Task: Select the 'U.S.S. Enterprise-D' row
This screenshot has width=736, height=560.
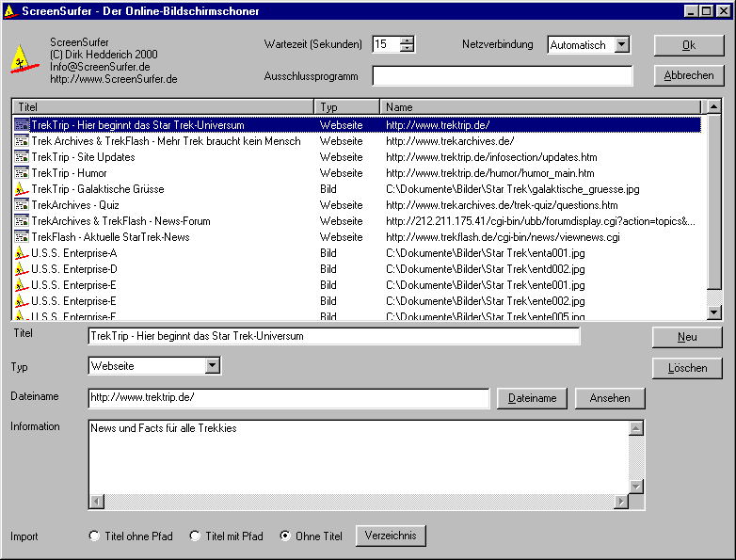Action: coord(358,269)
